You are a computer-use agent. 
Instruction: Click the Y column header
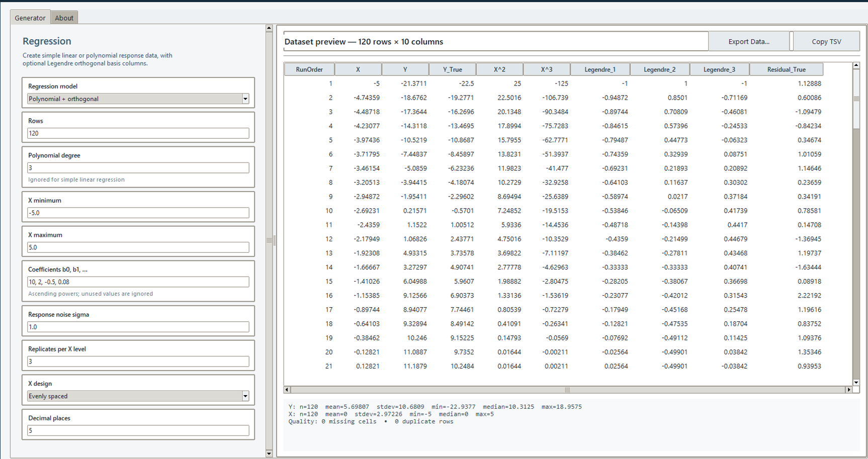405,69
